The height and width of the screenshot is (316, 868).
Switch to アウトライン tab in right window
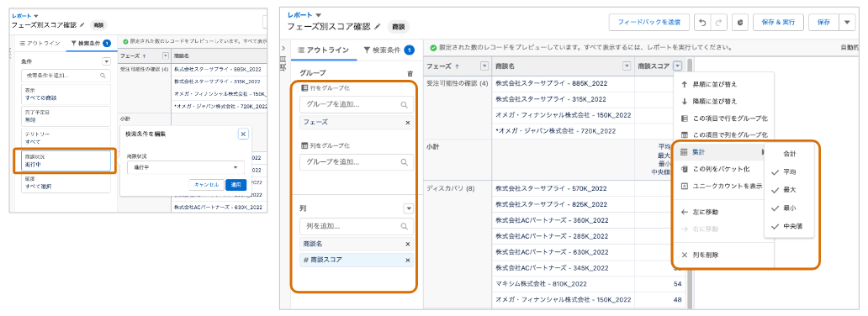point(323,50)
